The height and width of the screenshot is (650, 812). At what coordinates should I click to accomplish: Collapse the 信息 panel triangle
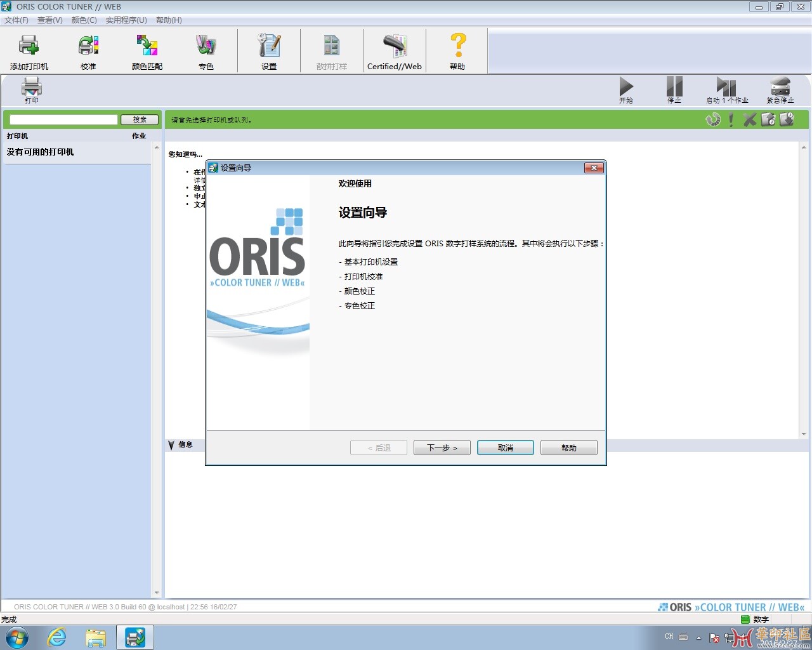tap(171, 445)
